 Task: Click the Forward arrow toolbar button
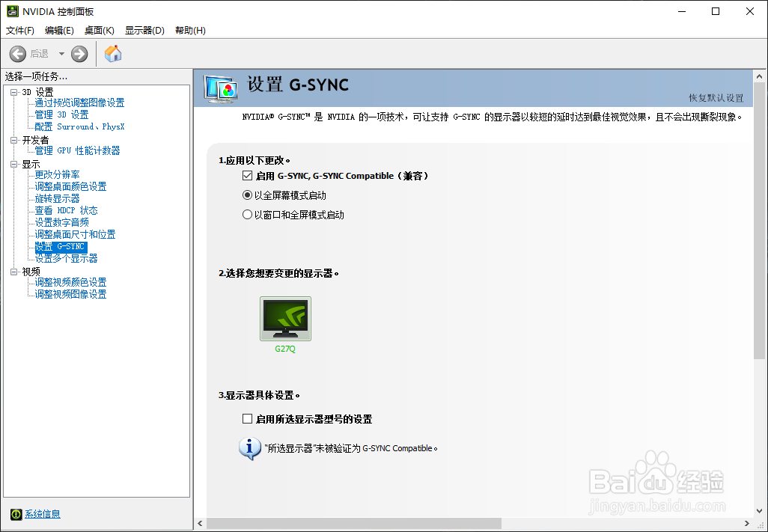pyautogui.click(x=79, y=54)
